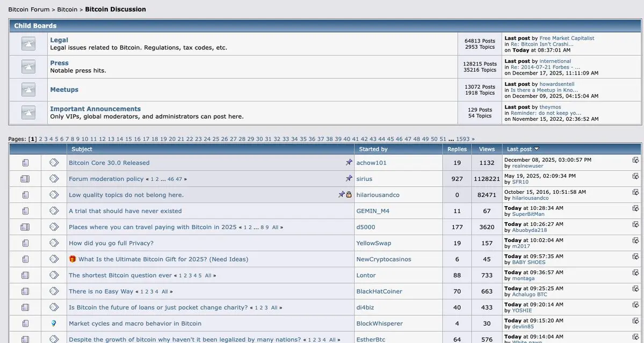Go to Bitcoin Forum breadcrumb
The width and height of the screenshot is (644, 343).
click(x=29, y=10)
